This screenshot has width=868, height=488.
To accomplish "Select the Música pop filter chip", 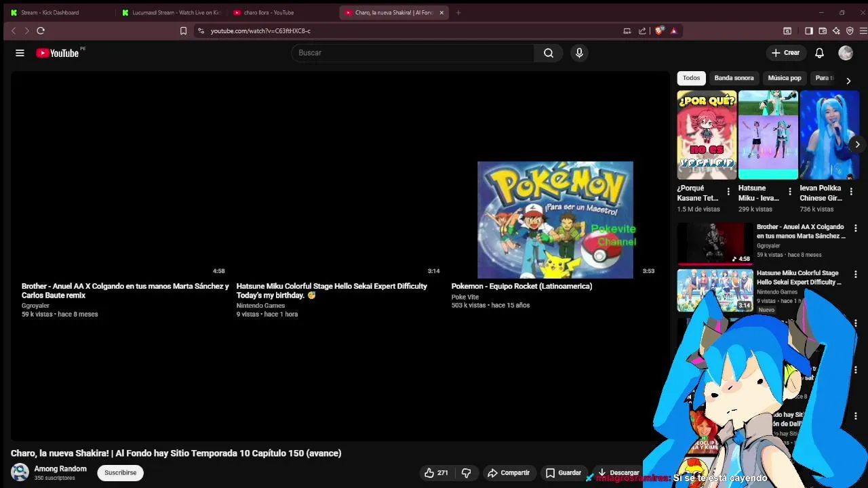I will [785, 78].
